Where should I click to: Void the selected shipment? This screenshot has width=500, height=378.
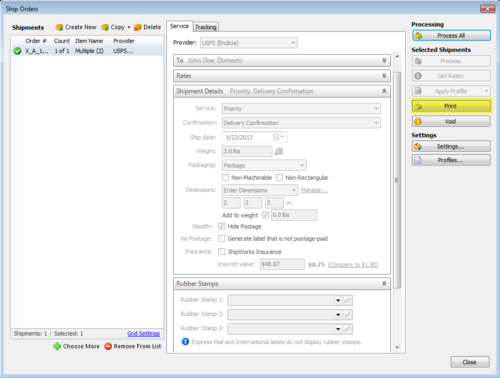point(451,121)
